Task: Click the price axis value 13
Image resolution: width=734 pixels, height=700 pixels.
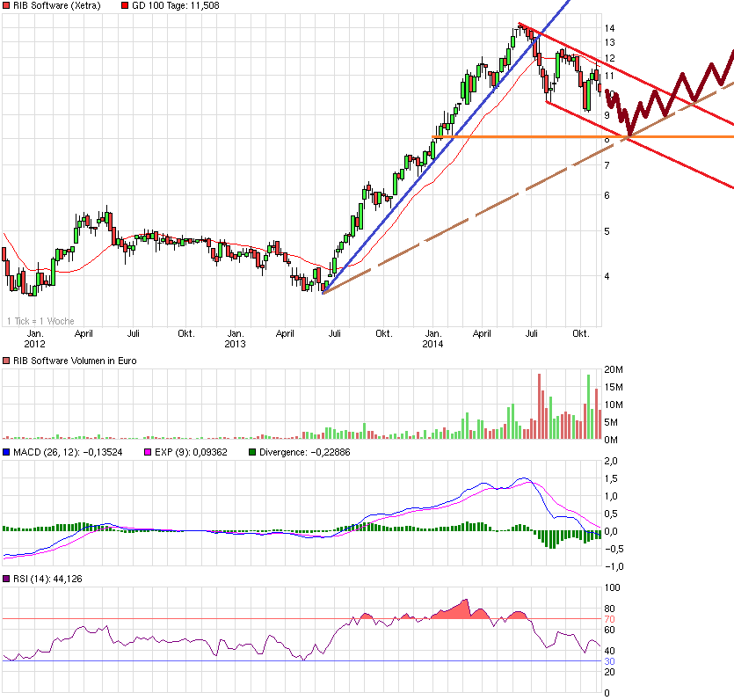Action: [609, 42]
